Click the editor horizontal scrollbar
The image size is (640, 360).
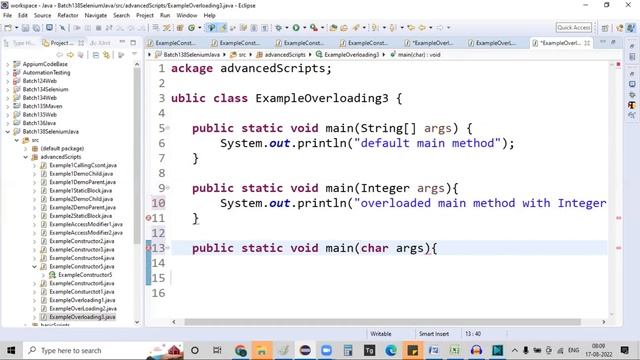pos(382,322)
